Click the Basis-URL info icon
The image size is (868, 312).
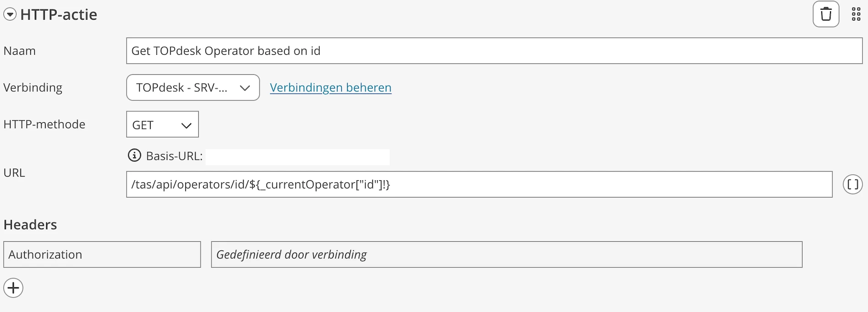click(x=134, y=156)
